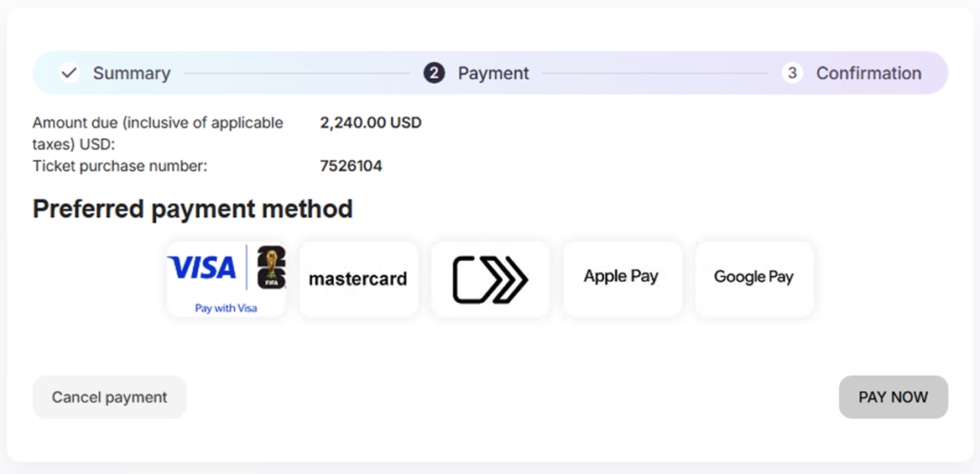
Task: Click the number 2 Payment step badge
Action: click(x=434, y=73)
